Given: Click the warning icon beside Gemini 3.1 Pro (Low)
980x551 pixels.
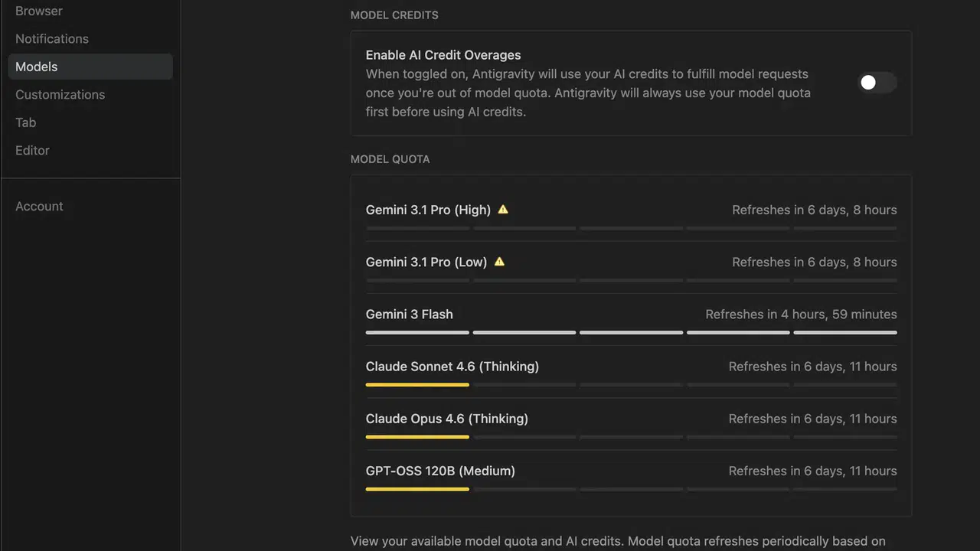Looking at the screenshot, I should click(499, 261).
